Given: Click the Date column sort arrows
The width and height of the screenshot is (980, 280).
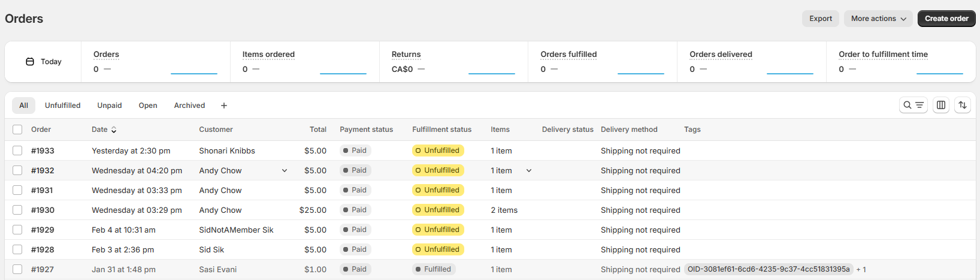Looking at the screenshot, I should tap(114, 130).
